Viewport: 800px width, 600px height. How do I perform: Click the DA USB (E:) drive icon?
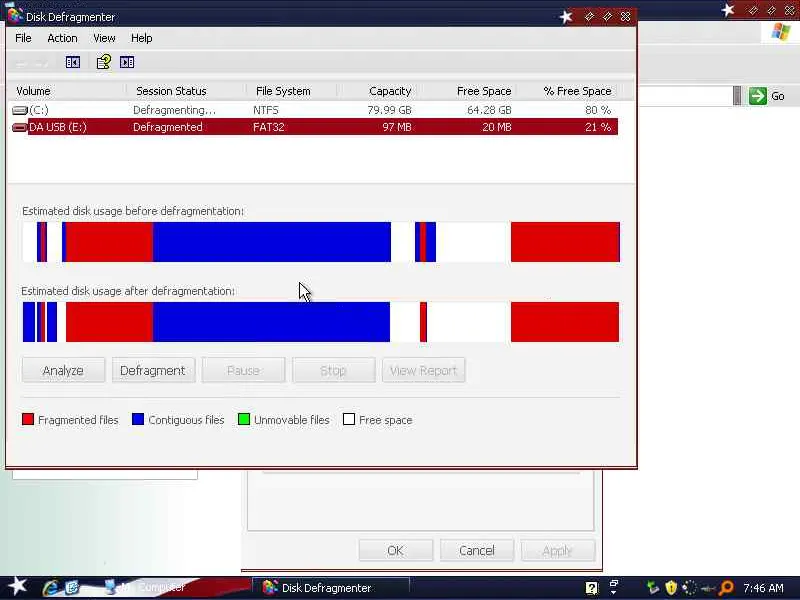click(x=19, y=127)
